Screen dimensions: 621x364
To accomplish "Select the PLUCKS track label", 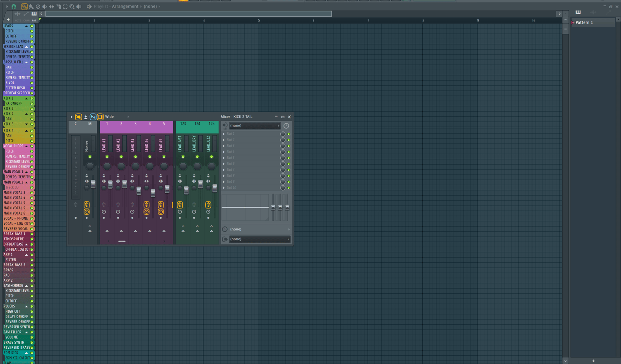I will (x=9, y=307).
